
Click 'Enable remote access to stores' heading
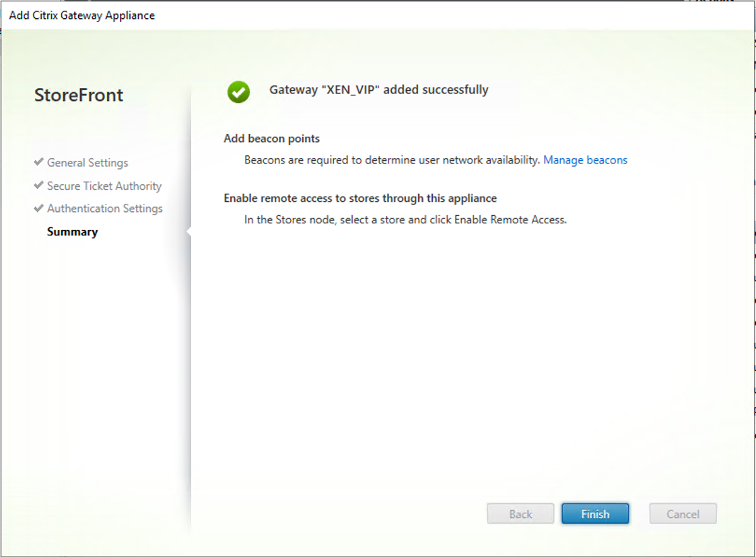tap(360, 198)
